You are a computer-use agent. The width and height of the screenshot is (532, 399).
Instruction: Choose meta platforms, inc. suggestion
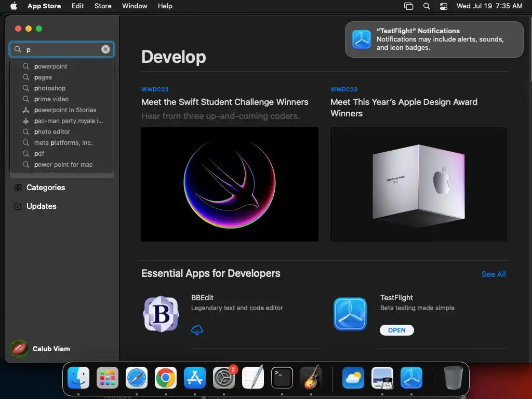[62, 142]
